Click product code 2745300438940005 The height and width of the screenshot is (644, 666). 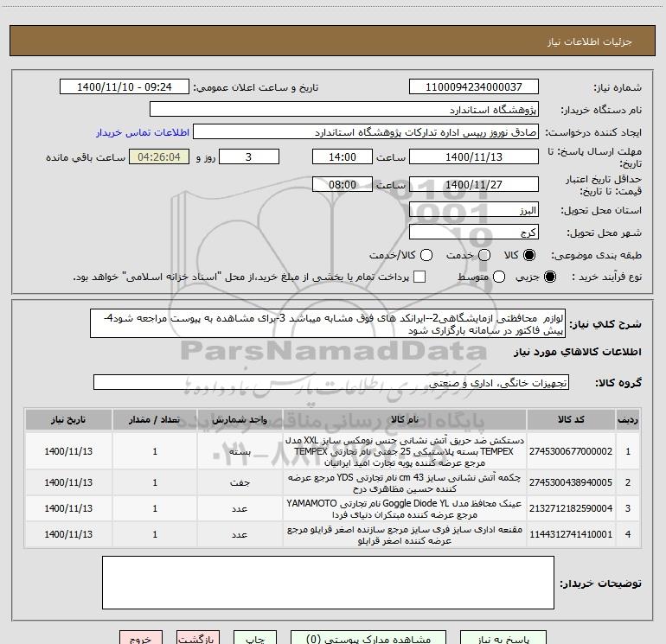click(x=571, y=482)
